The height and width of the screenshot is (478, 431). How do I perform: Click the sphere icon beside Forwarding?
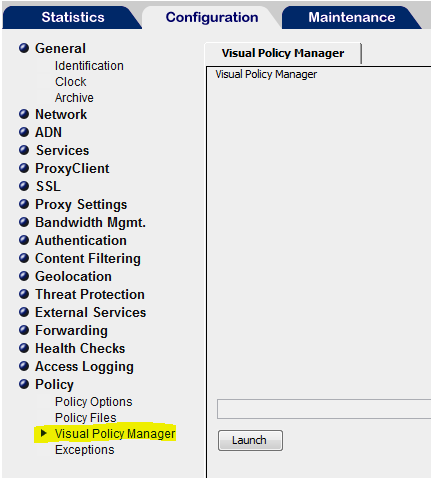(x=24, y=330)
